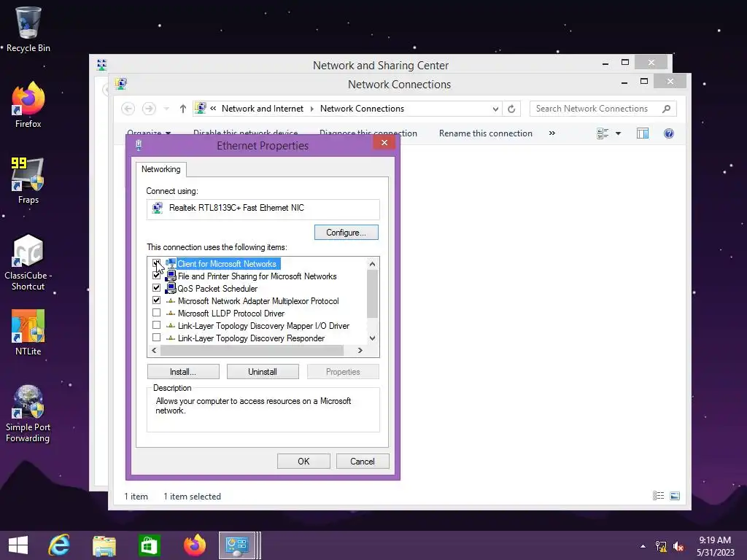This screenshot has width=747, height=560.
Task: Toggle File and Printer Sharing checkbox
Action: click(156, 275)
